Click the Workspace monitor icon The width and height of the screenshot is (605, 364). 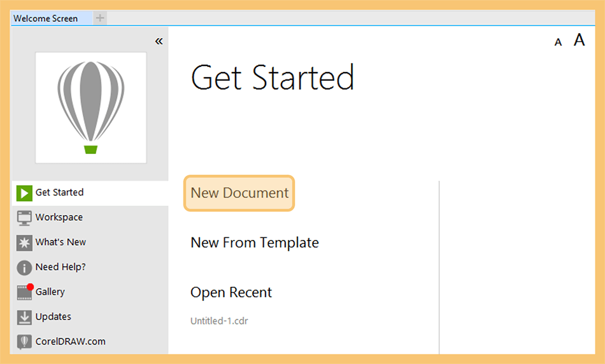(24, 218)
